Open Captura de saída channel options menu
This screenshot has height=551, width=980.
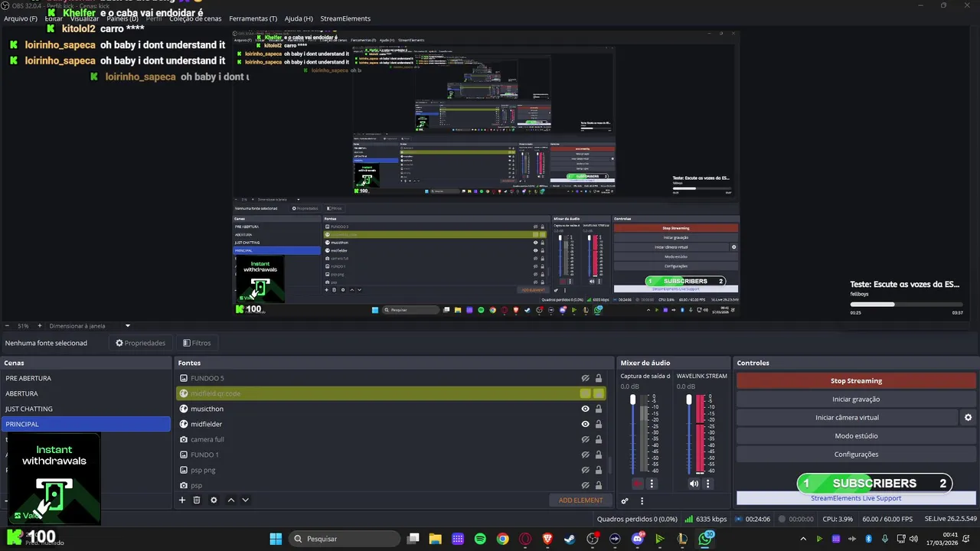click(652, 484)
